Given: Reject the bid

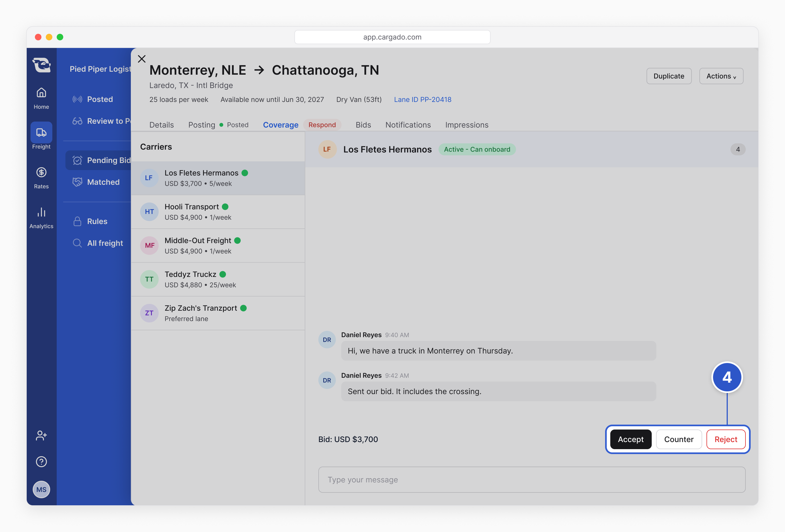Looking at the screenshot, I should 726,439.
